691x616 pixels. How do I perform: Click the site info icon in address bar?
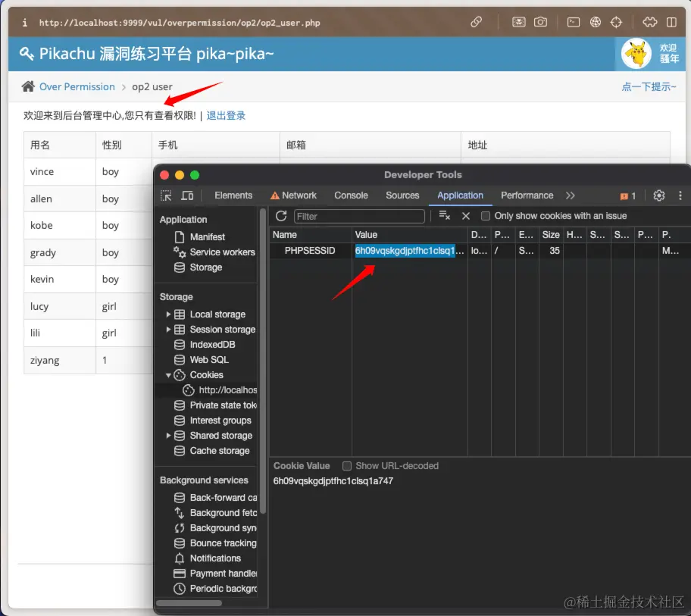pos(25,23)
